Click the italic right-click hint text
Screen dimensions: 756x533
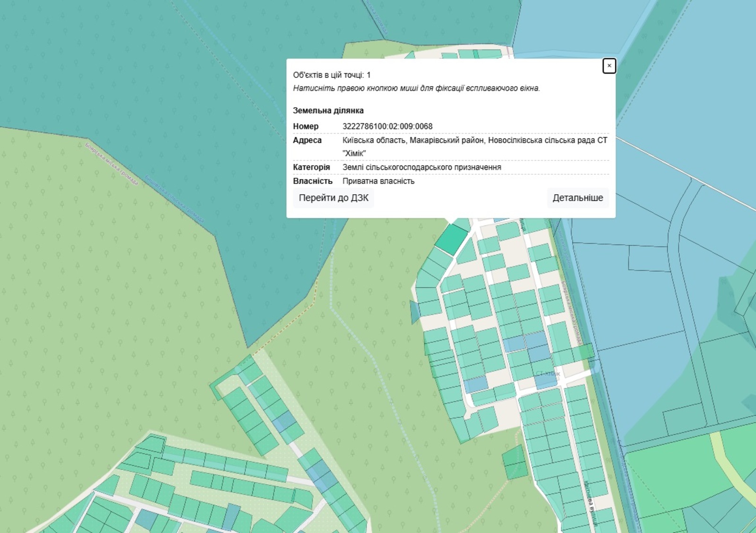[x=416, y=88]
